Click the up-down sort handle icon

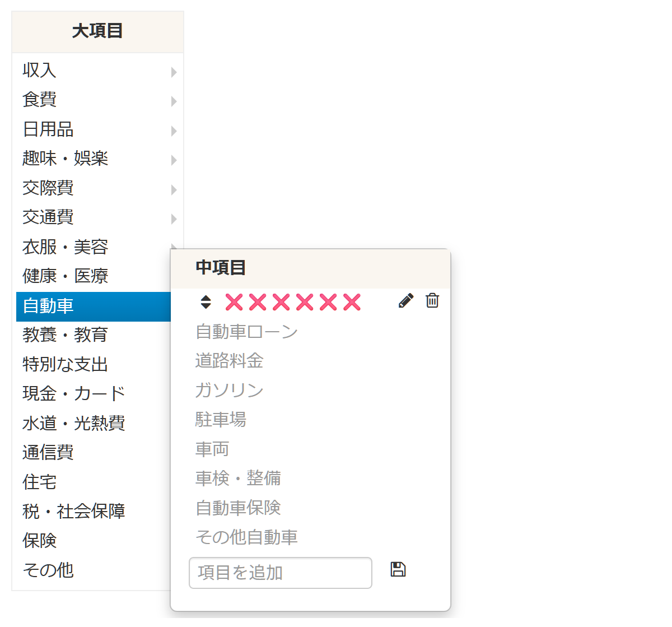tap(206, 302)
